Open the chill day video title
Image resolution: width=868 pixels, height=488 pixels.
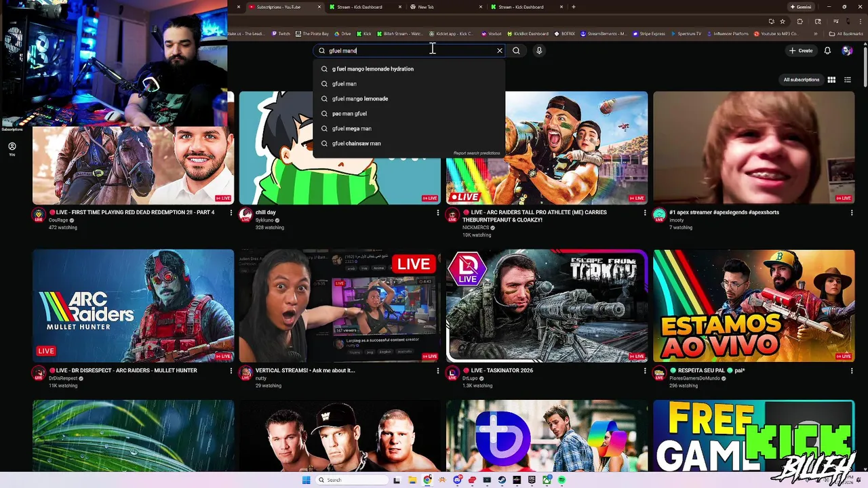pos(266,213)
